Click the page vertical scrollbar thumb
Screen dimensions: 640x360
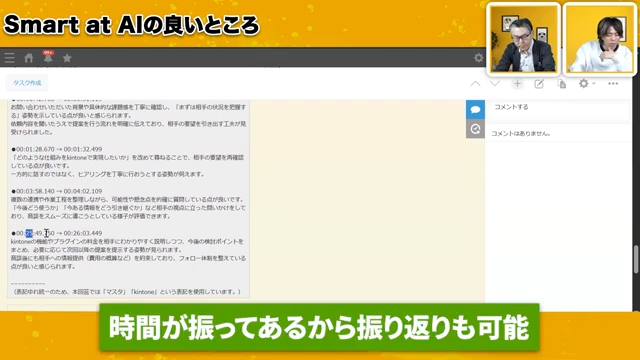636,259
